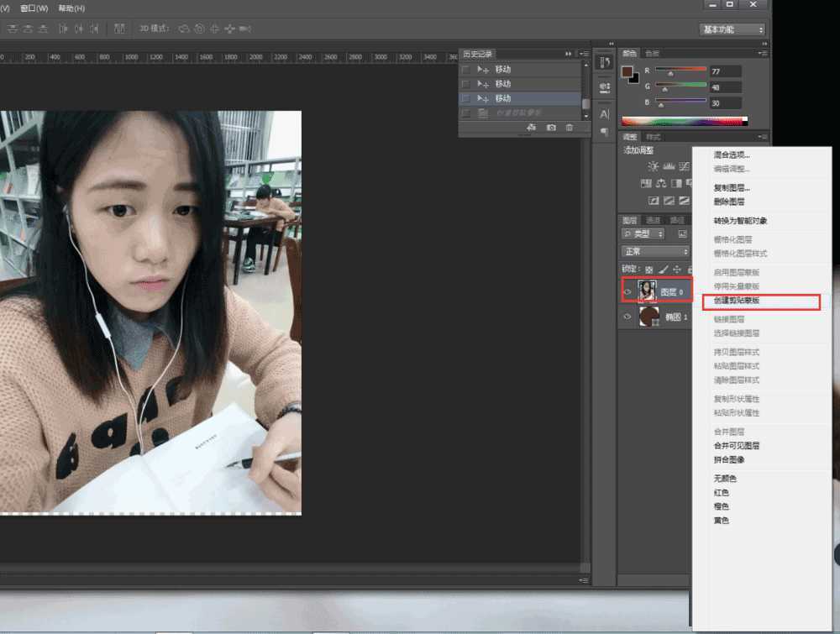Create new snapshot using the camera icon

552,127
